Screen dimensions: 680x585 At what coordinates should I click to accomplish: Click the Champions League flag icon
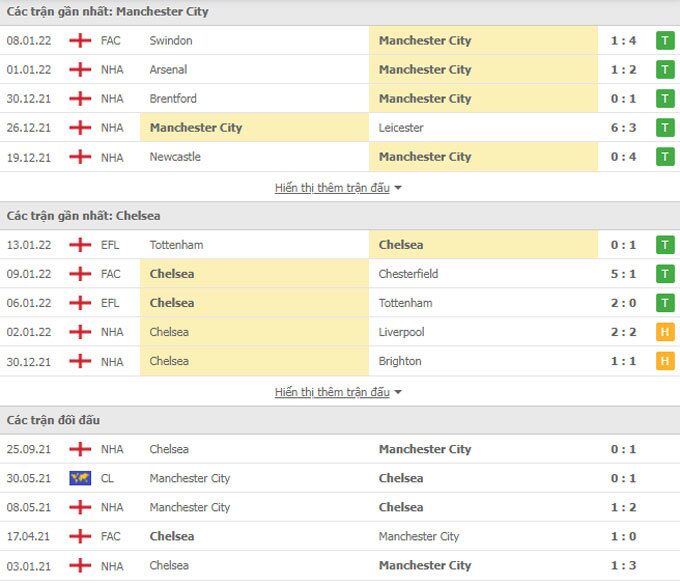[80, 479]
